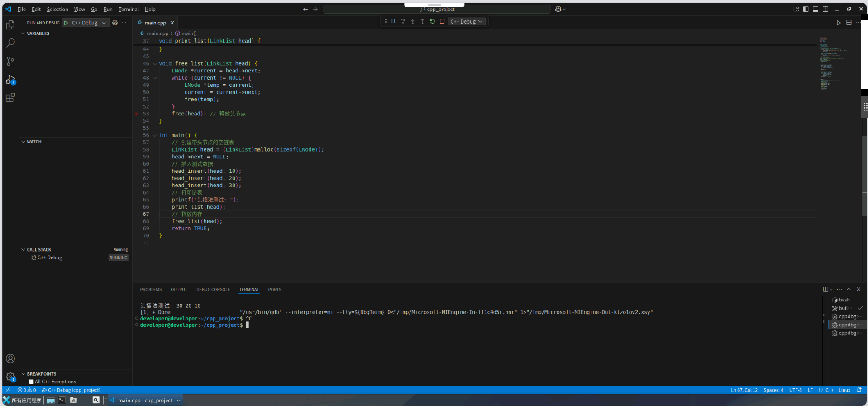The height and width of the screenshot is (406, 868).
Task: Change line ending via LF status item
Action: pos(810,390)
